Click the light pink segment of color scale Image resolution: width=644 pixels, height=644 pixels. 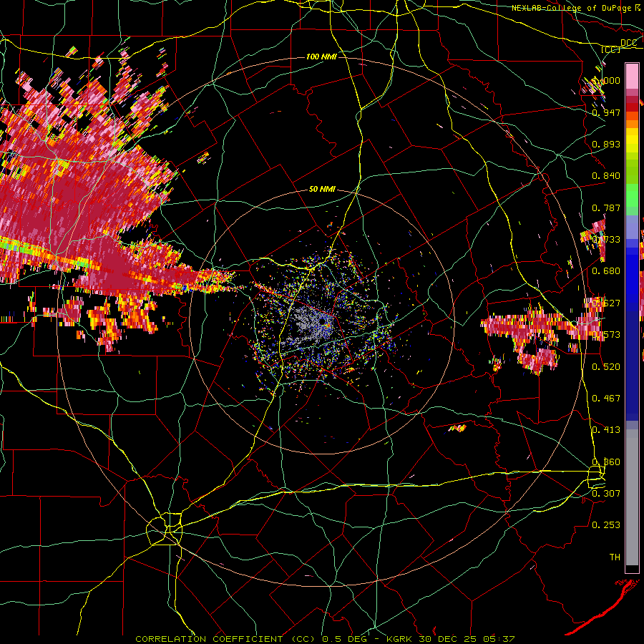coord(632,77)
